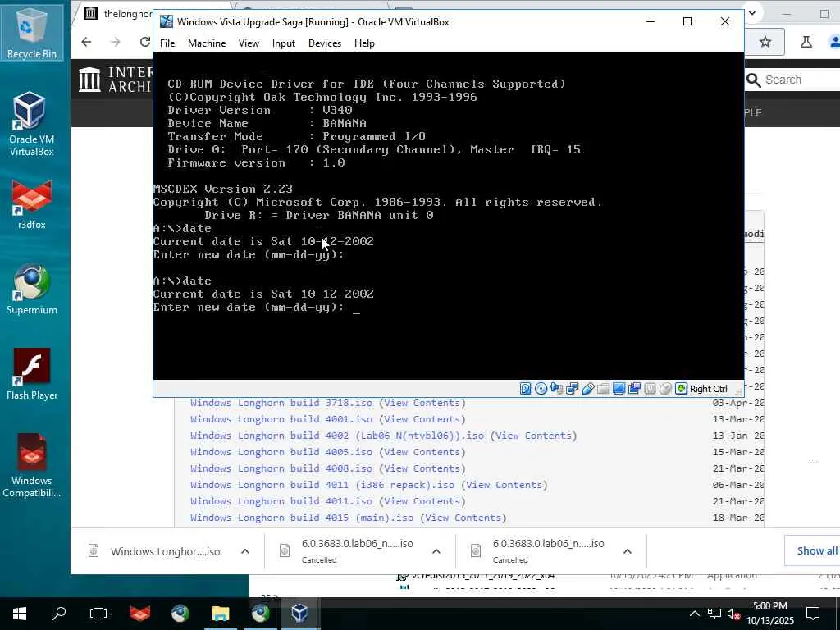Open Windows Longhorn build 4001.iso link
The image size is (840, 630).
coord(281,419)
